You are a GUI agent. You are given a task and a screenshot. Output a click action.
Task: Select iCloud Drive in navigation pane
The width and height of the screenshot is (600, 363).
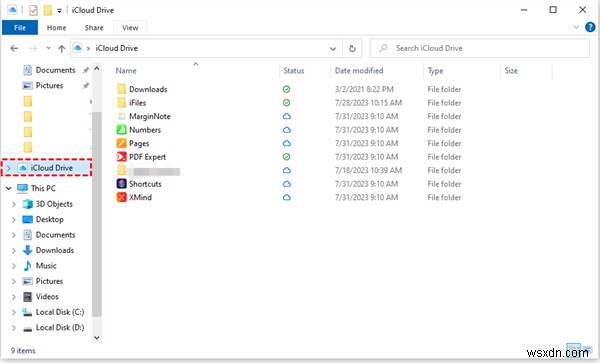click(46, 168)
